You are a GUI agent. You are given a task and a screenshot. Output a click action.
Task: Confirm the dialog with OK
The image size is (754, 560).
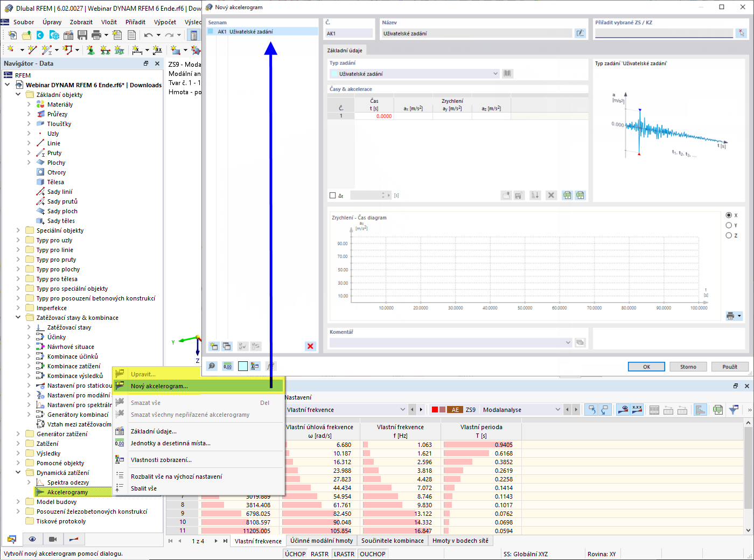point(646,367)
